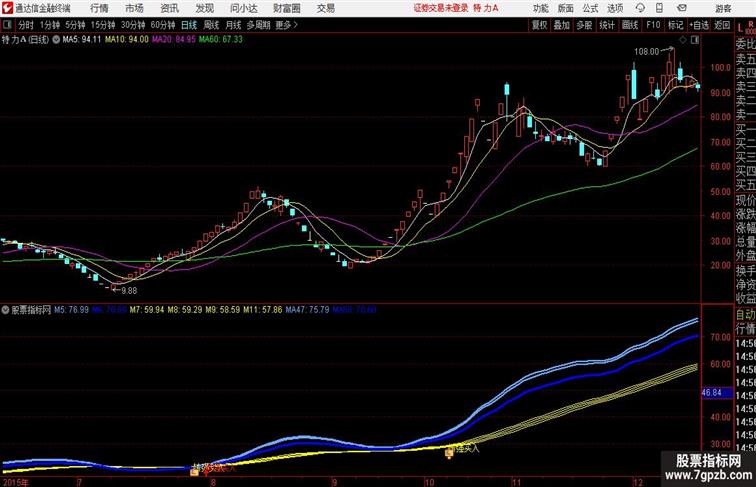The width and height of the screenshot is (756, 487).
Task: Open the 选项 menu
Action: coord(615,9)
